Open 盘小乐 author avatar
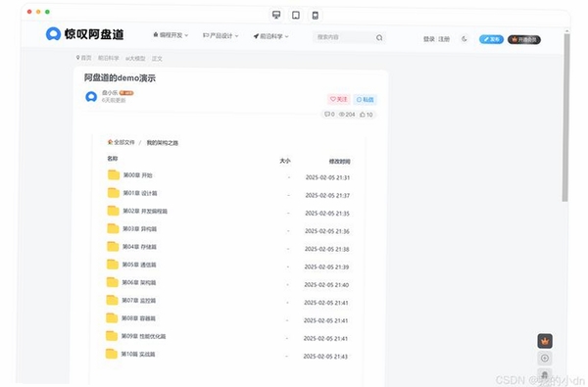 [x=91, y=97]
